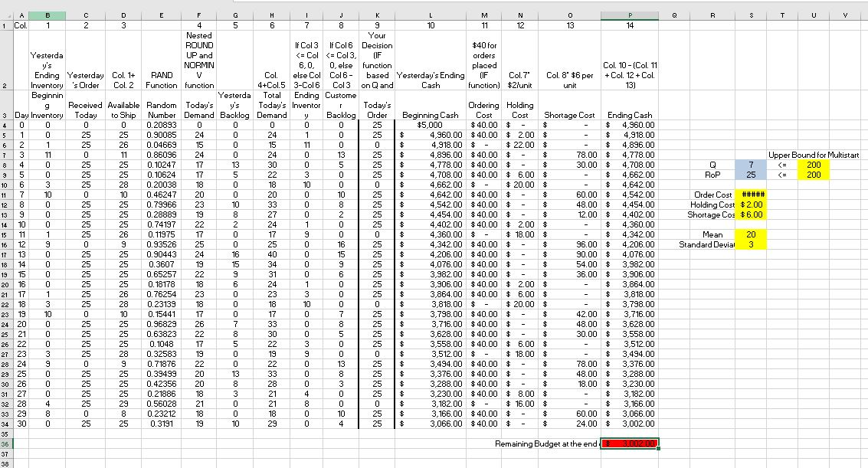This screenshot has width=868, height=468.
Task: Click the 'Order Cost' label cell
Action: 712,195
